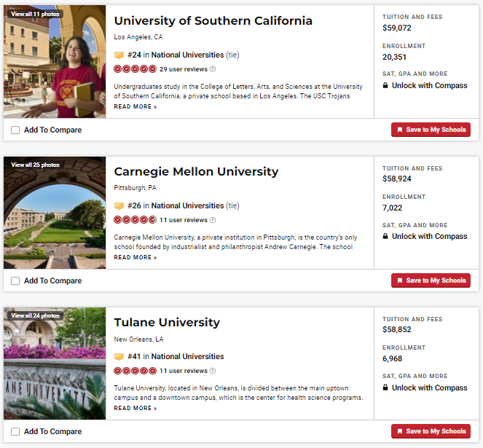Expand Carnegie Mellon description with Read More
Viewport: 483px width, 448px height.
pos(135,258)
